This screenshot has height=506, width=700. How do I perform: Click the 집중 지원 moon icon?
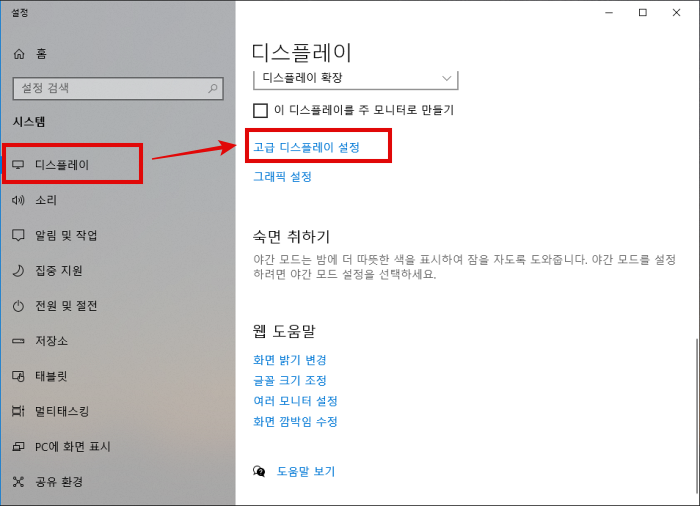(x=18, y=271)
